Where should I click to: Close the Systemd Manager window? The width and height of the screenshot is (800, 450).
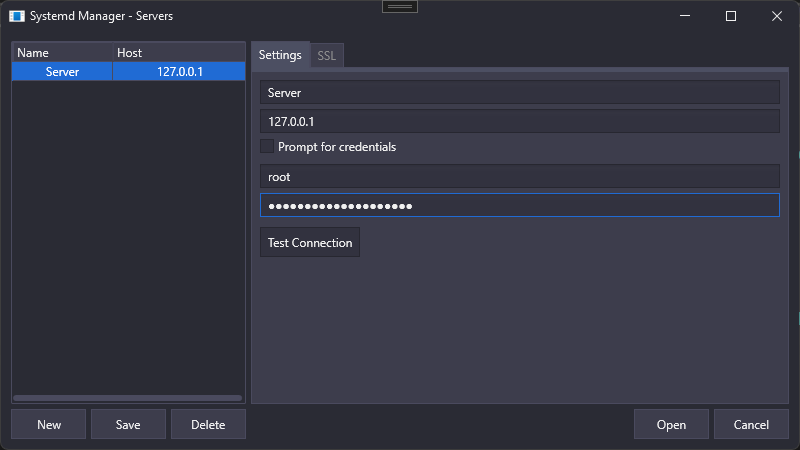(777, 16)
